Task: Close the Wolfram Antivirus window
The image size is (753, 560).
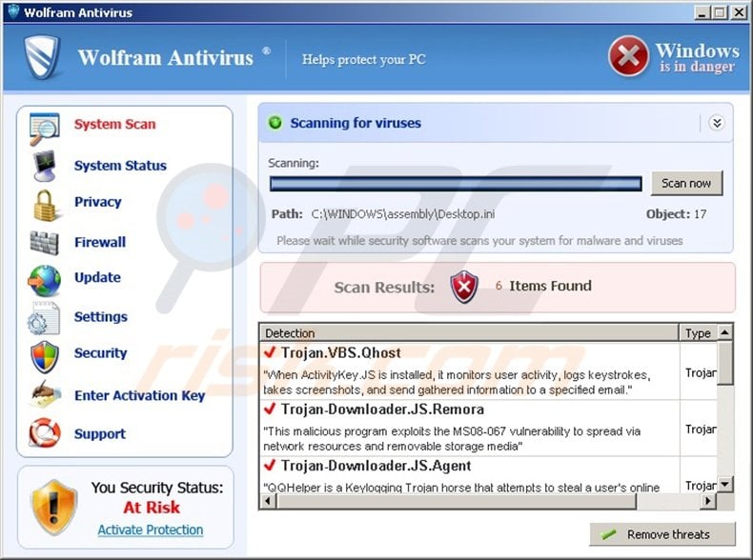Action: pyautogui.click(x=739, y=12)
